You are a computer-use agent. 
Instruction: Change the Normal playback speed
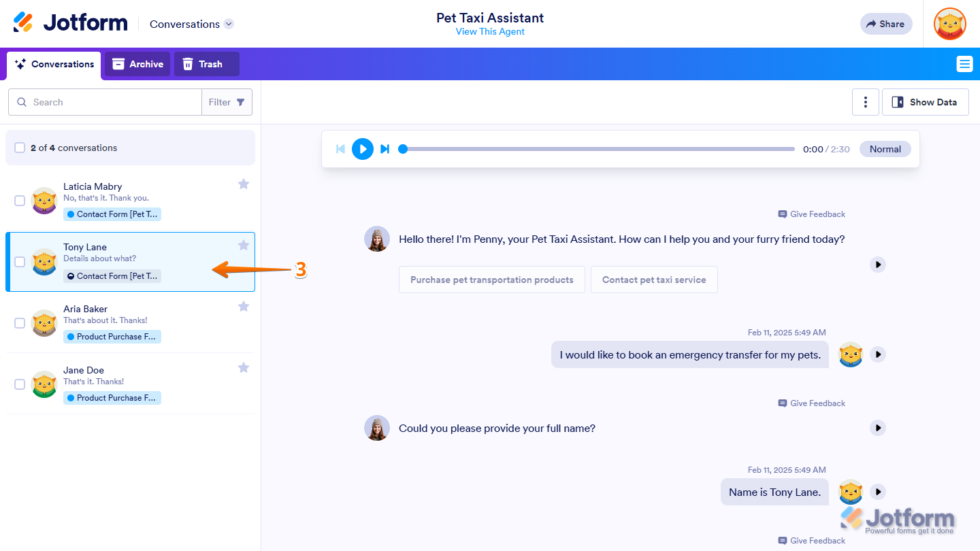[x=885, y=149]
